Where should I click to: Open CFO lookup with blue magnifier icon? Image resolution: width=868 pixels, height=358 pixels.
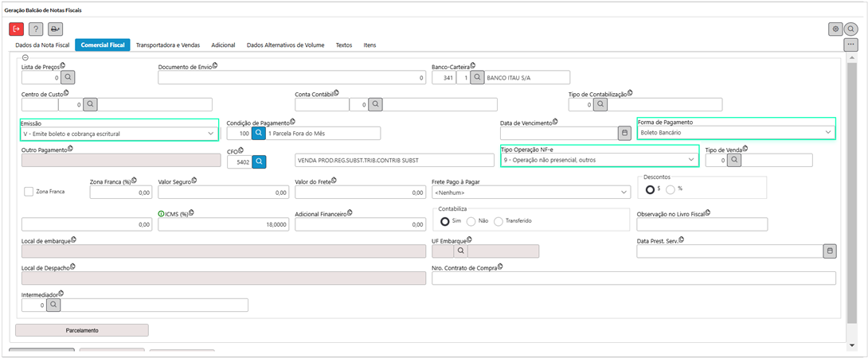[260, 162]
